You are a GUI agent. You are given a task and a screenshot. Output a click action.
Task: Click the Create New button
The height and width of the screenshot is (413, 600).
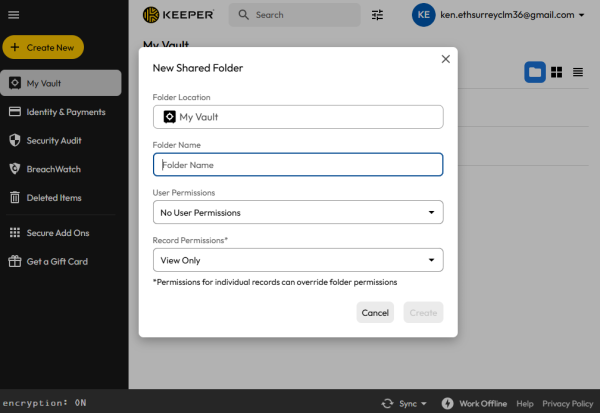pos(43,47)
